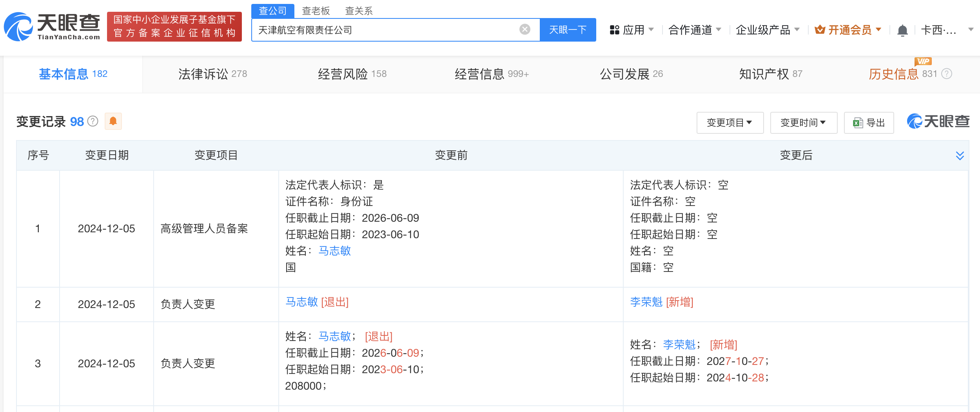980x412 pixels.
Task: Open the 变更时间 filter dropdown
Action: coord(803,123)
